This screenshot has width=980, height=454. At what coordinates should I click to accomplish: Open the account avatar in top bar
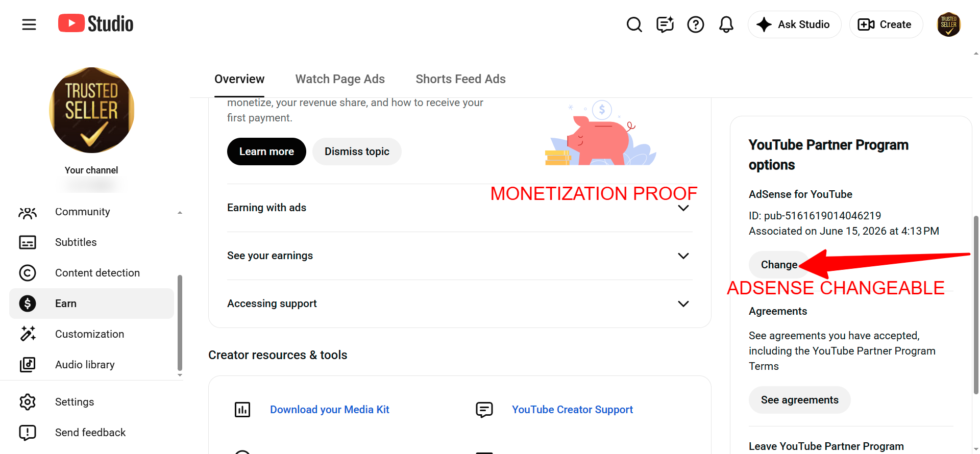948,24
